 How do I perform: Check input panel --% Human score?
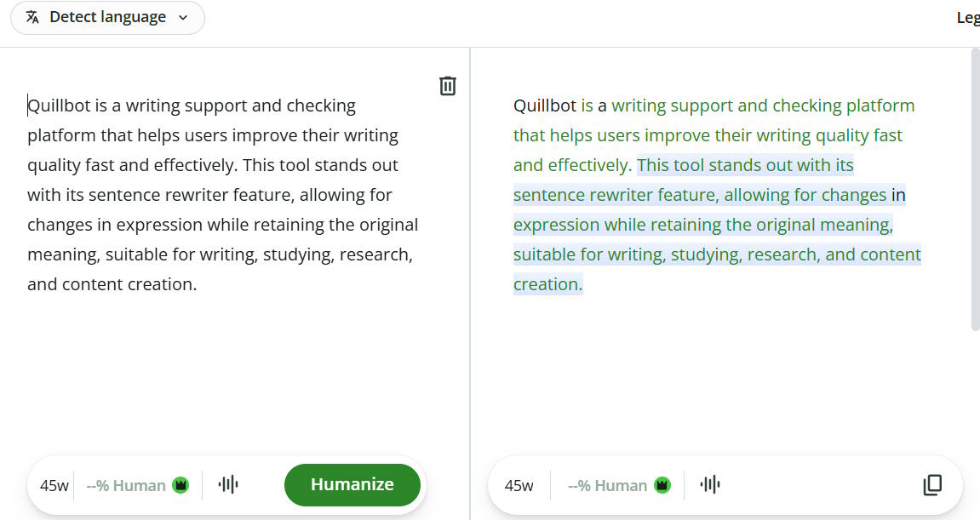tap(126, 486)
